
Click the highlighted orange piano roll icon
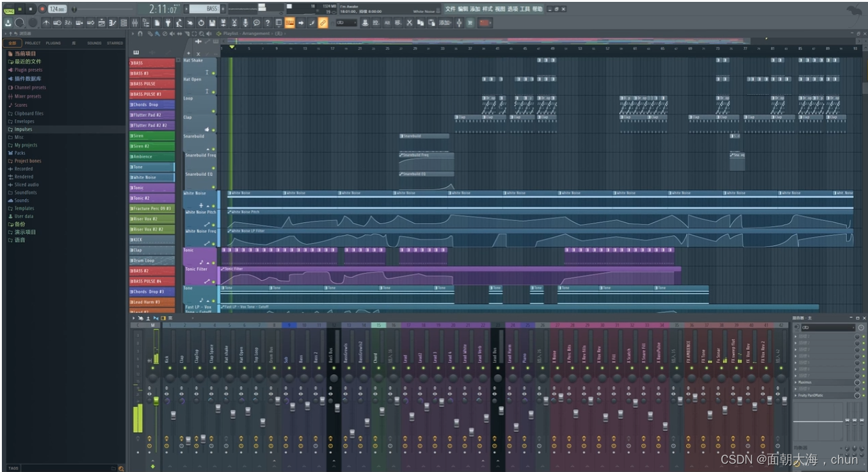tap(289, 23)
